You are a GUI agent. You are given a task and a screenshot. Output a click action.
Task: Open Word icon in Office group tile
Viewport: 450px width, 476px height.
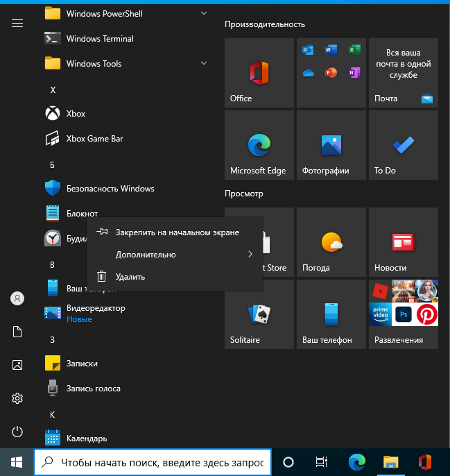pyautogui.click(x=331, y=49)
